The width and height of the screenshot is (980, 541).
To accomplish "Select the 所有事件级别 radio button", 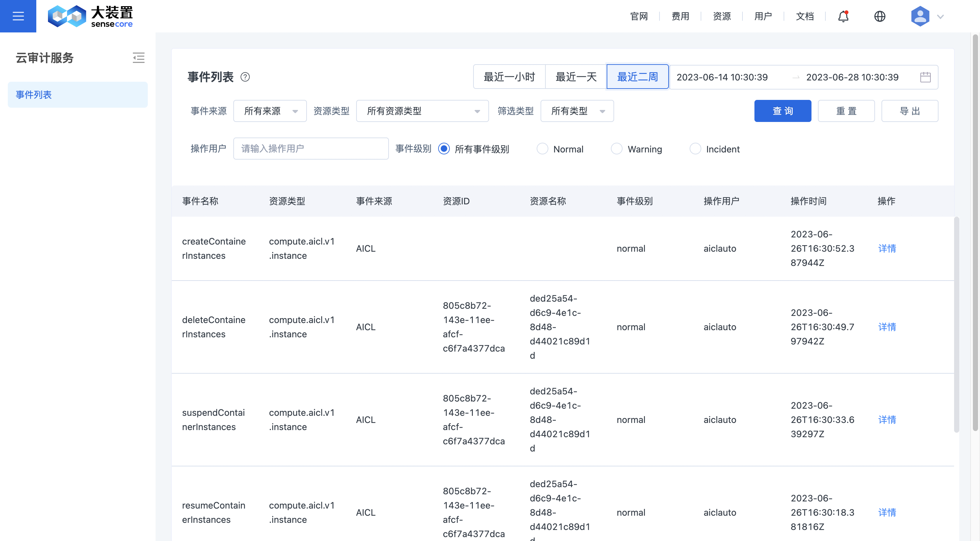I will coord(444,149).
